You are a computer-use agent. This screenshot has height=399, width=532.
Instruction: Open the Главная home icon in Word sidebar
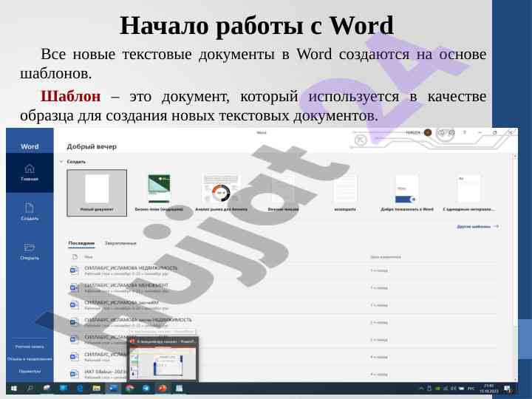tap(30, 168)
